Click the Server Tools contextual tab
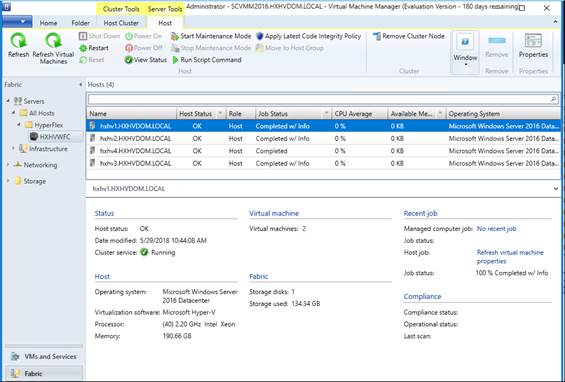This screenshot has width=565, height=382. (165, 9)
